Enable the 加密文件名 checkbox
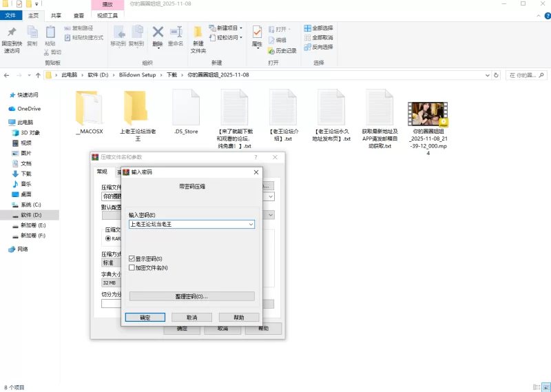The height and width of the screenshot is (392, 551). (132, 267)
